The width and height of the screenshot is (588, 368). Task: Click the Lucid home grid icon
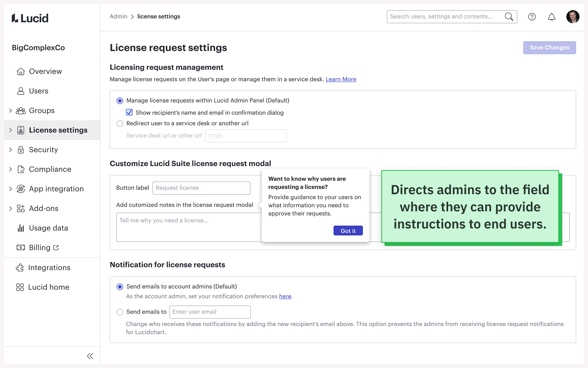pos(20,287)
